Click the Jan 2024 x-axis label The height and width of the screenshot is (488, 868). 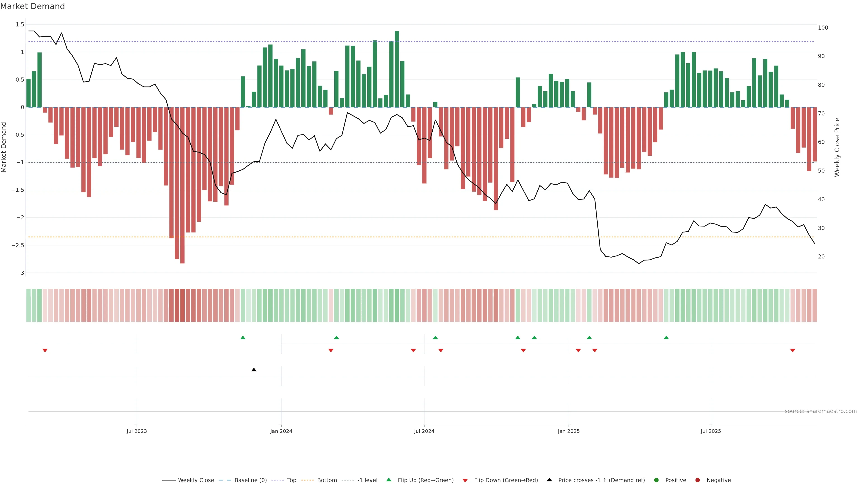(x=281, y=431)
